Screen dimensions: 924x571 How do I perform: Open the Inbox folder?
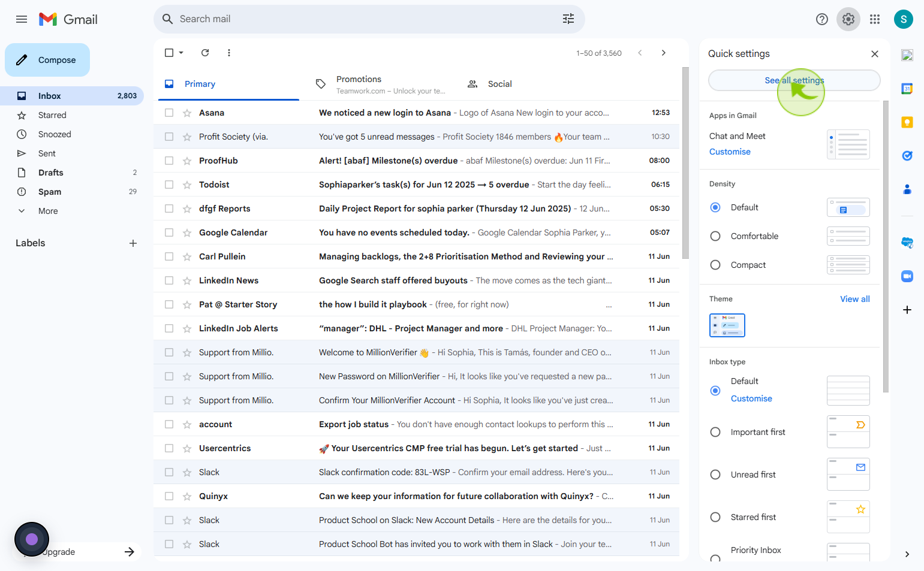point(72,96)
